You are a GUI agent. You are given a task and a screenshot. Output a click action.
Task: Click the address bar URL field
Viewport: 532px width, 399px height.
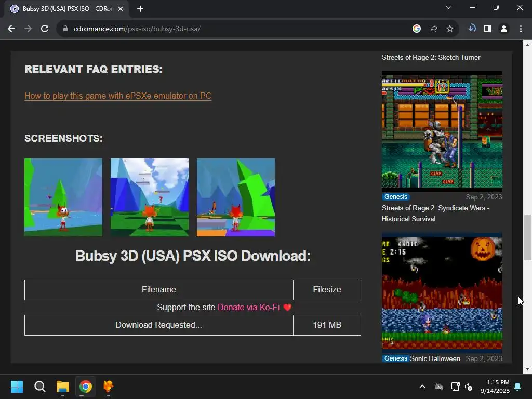234,29
